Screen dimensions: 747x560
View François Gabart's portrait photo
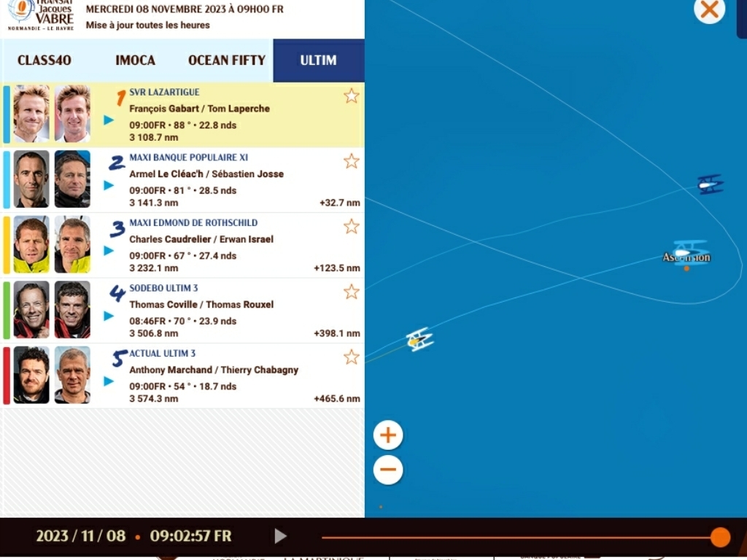point(31,114)
